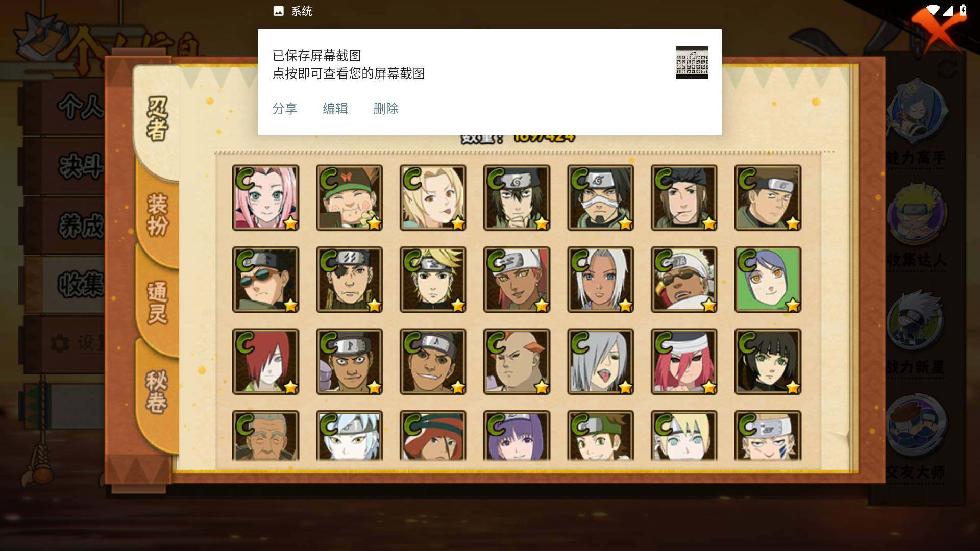The image size is (980, 551).
Task: Switch to the 装扮 side tab
Action: pyautogui.click(x=157, y=214)
